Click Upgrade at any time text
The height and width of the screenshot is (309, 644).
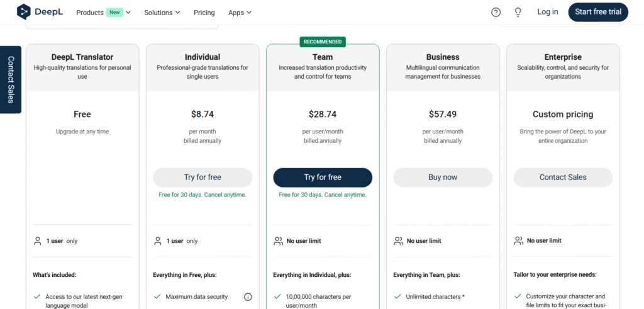[82, 132]
